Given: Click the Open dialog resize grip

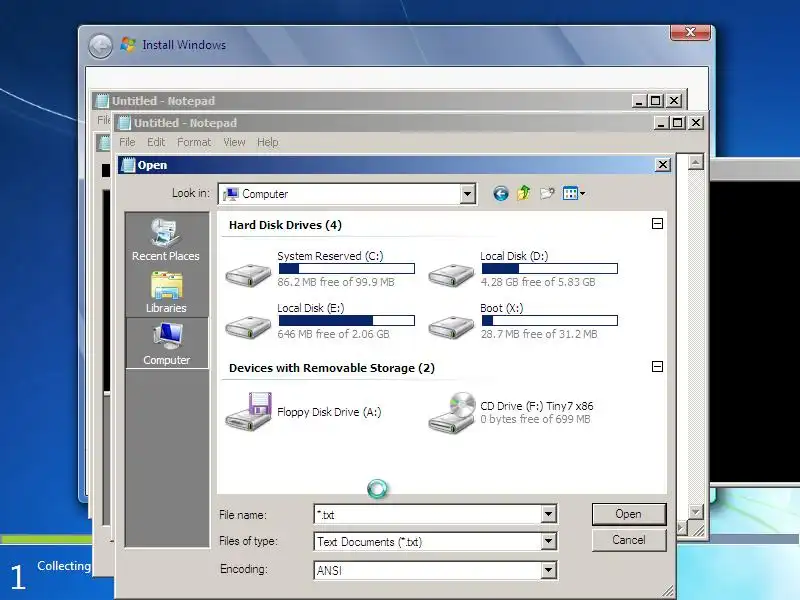Looking at the screenshot, I should [x=667, y=591].
